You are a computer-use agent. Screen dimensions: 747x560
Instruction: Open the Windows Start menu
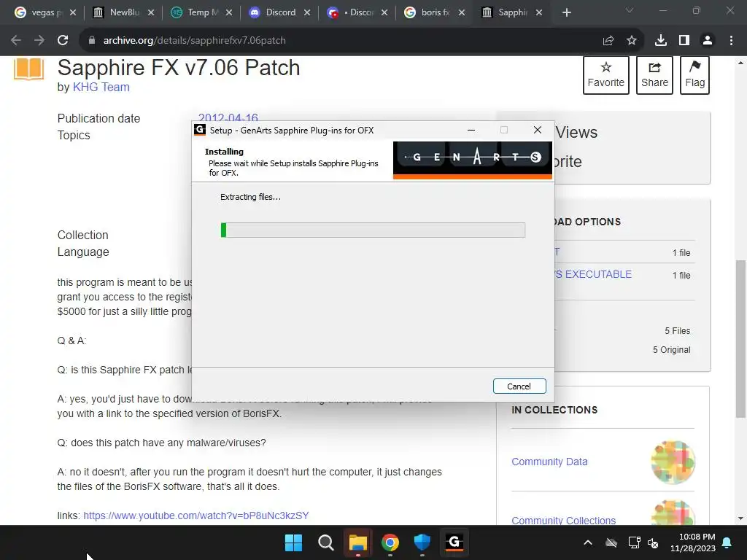293,542
